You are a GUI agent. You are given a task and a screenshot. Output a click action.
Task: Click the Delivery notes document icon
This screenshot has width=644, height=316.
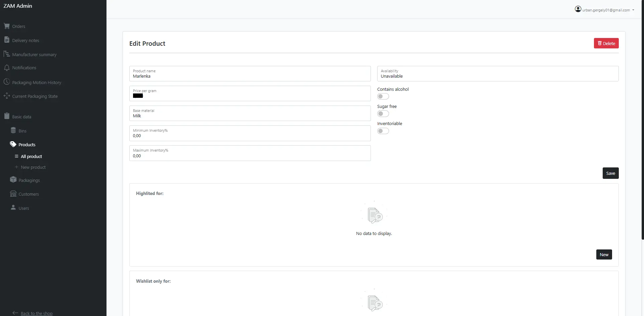point(7,40)
